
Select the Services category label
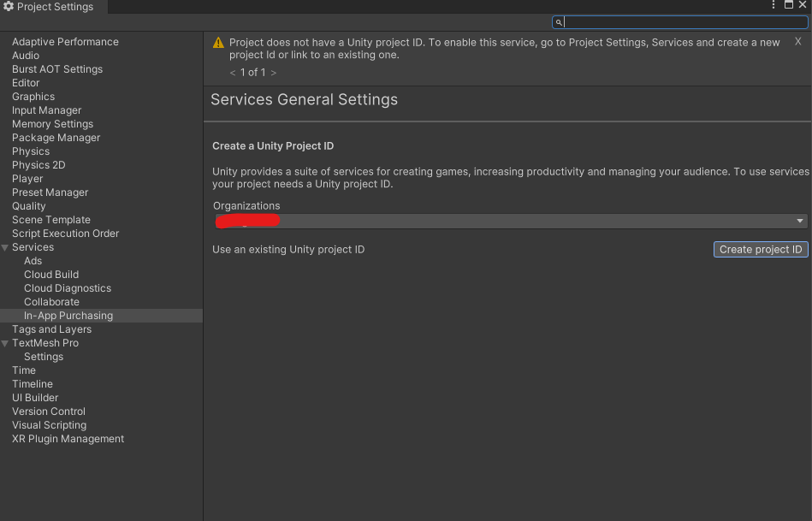pos(33,247)
